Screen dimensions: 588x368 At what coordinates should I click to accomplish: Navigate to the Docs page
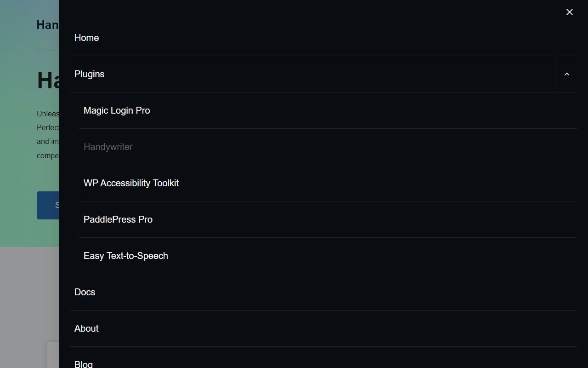point(85,292)
